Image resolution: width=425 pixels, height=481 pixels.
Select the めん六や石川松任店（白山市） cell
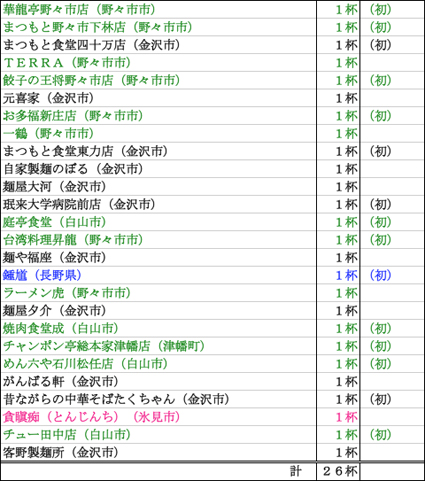85,364
